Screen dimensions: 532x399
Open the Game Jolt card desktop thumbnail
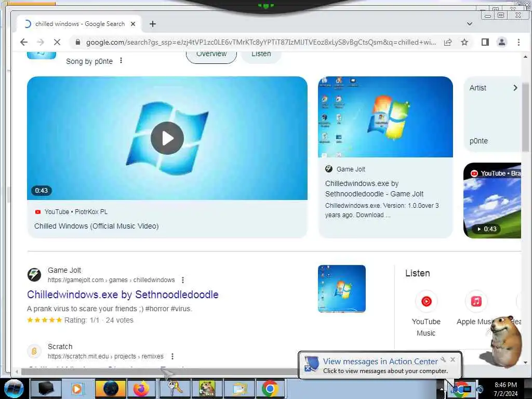pos(385,117)
